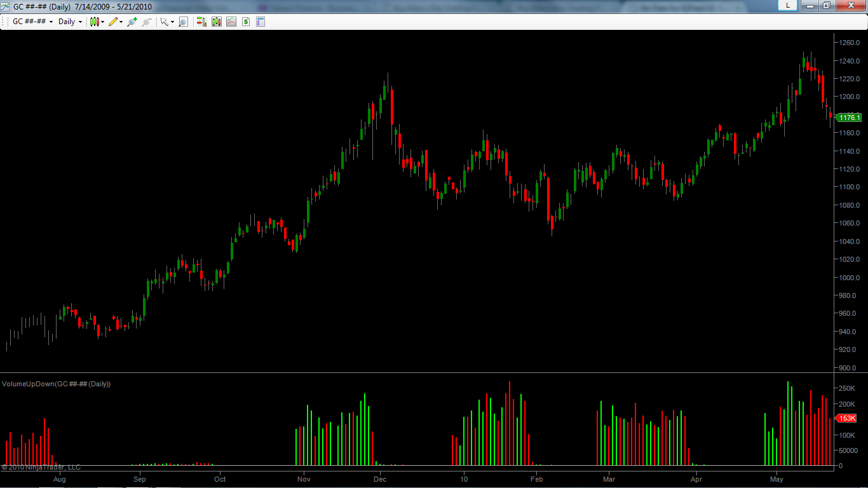
Task: Click the 1240.0 price axis label
Action: pos(850,61)
